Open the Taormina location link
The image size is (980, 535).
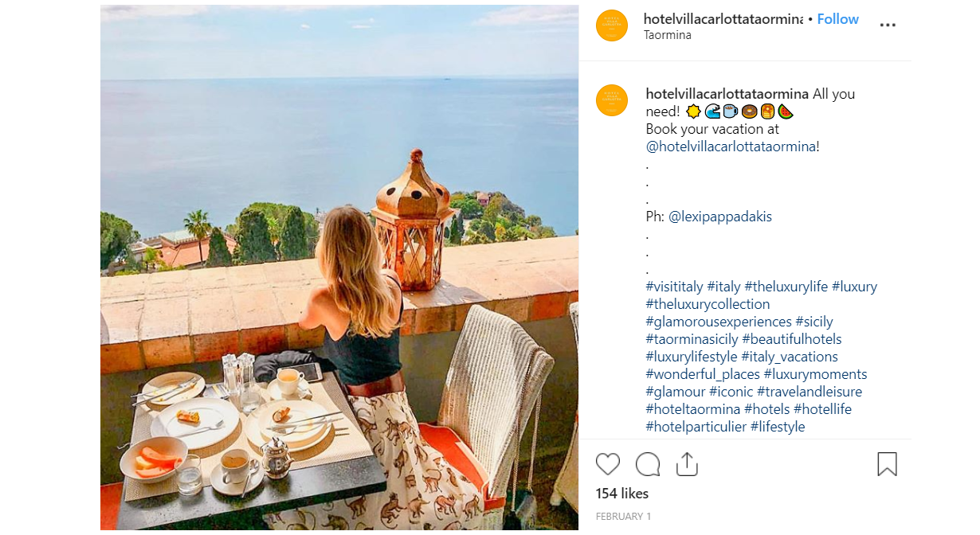pos(668,36)
